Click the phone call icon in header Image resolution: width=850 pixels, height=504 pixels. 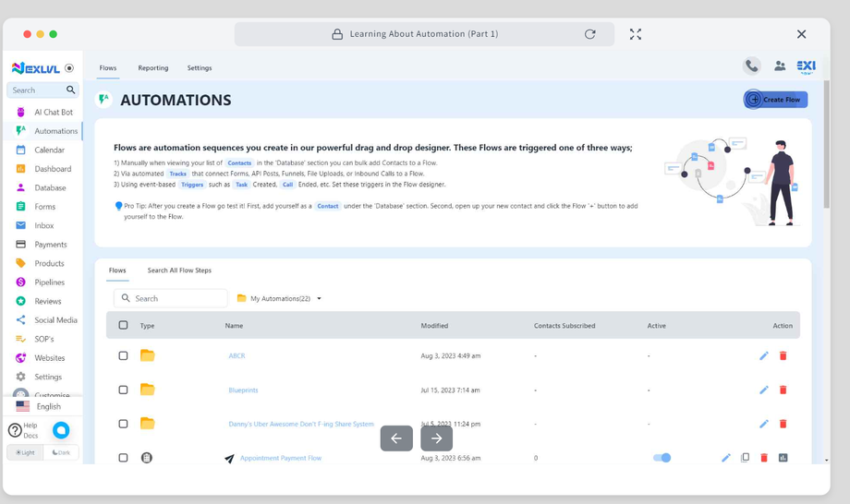[x=751, y=66]
